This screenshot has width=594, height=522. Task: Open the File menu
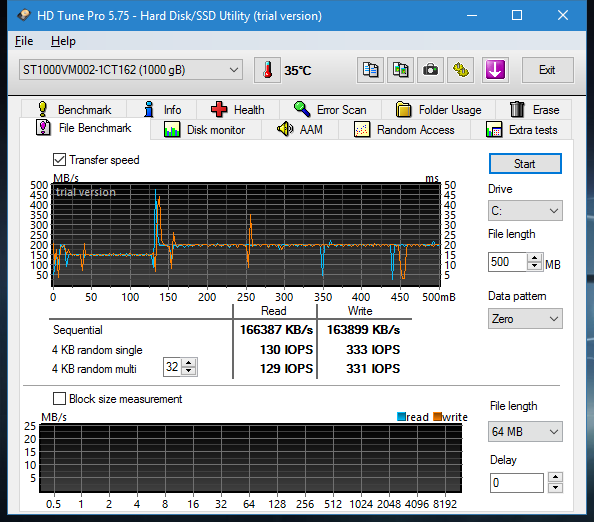[x=24, y=41]
